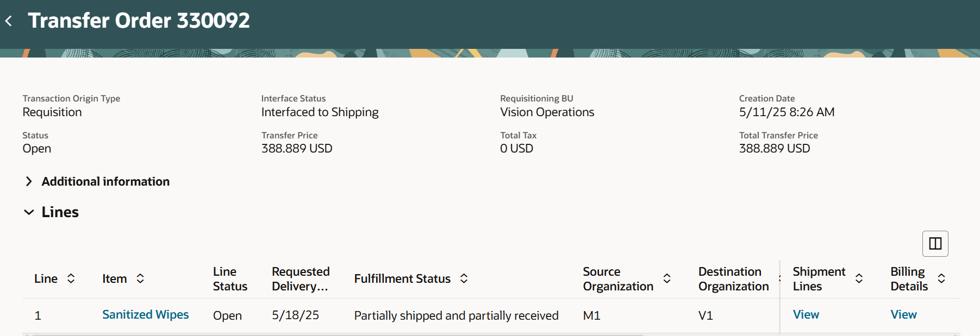Select the first line row number cell
This screenshot has height=336, width=980.
(38, 315)
